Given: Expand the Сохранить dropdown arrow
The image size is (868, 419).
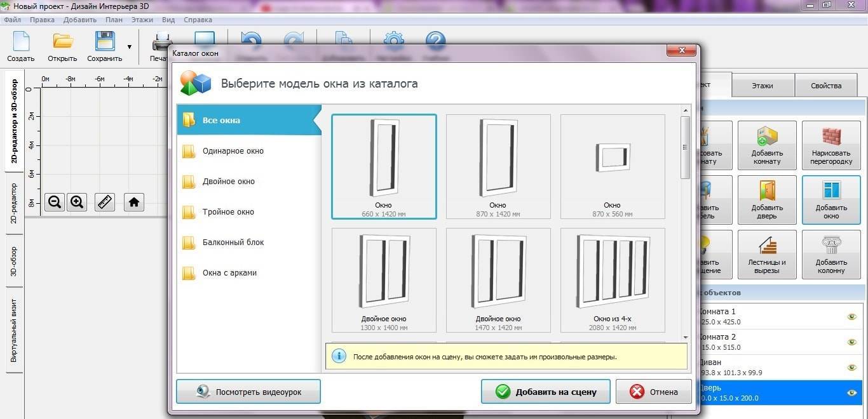Looking at the screenshot, I should coord(130,47).
